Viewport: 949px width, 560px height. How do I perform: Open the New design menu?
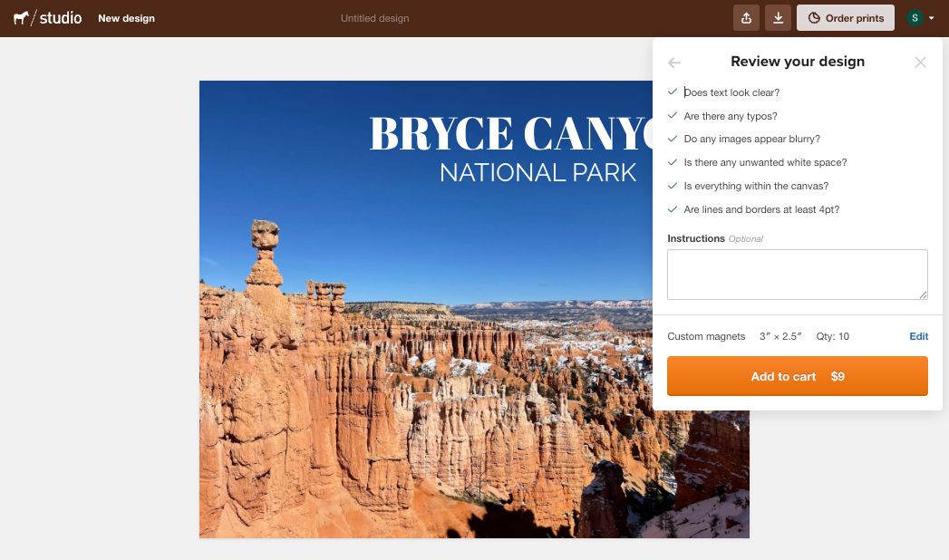point(126,18)
